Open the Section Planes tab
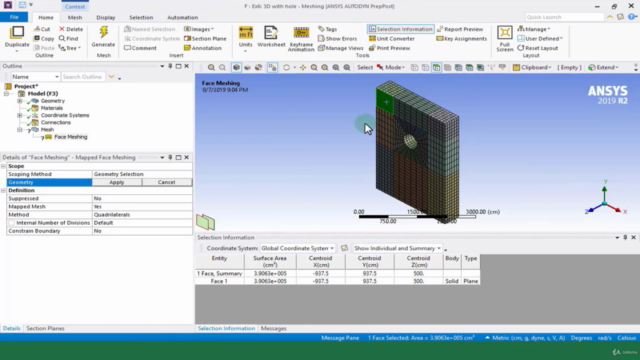 tap(45, 328)
